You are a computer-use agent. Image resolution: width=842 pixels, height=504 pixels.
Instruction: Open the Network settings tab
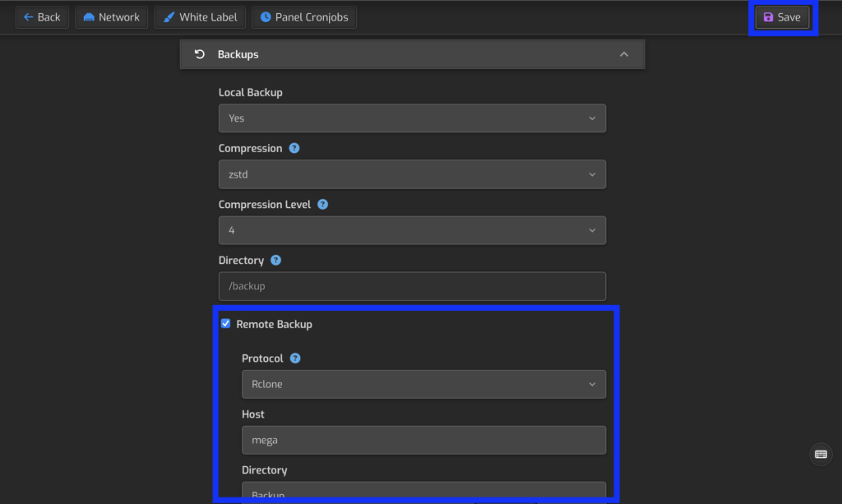point(111,17)
